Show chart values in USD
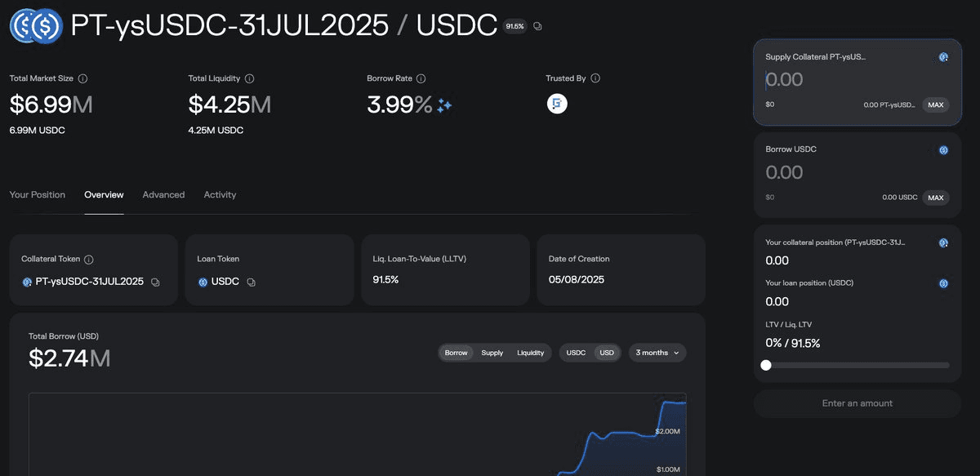 click(x=607, y=353)
